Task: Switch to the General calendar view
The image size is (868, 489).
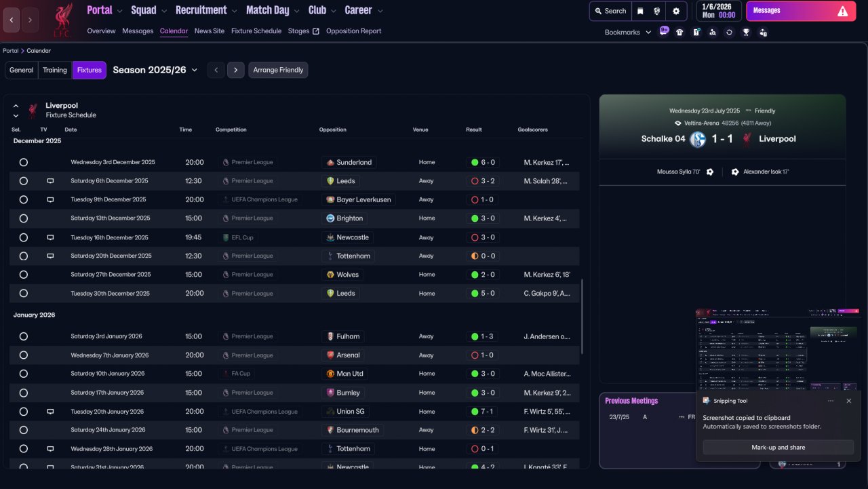Action: pyautogui.click(x=22, y=71)
